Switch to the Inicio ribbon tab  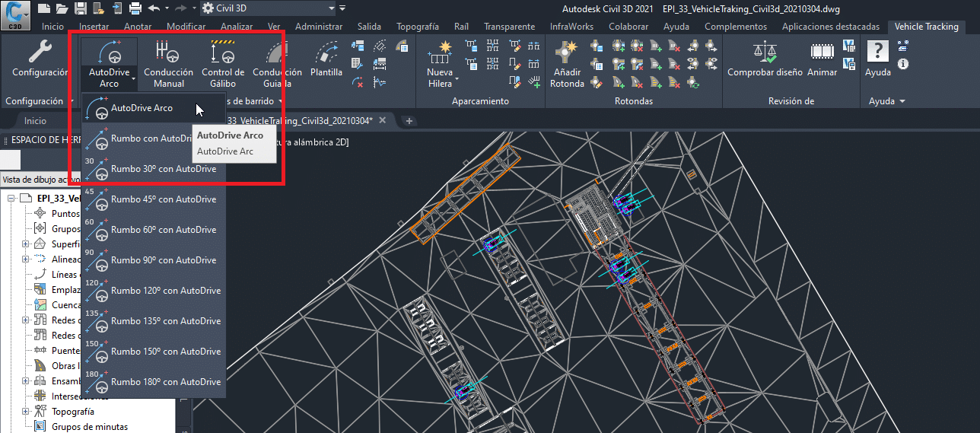[x=53, y=27]
